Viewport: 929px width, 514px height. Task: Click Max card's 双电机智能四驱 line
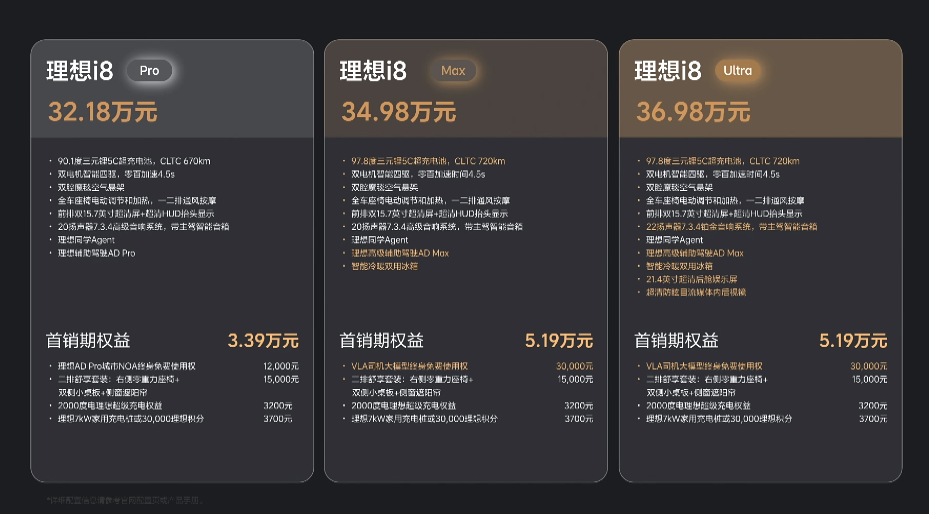point(418,174)
